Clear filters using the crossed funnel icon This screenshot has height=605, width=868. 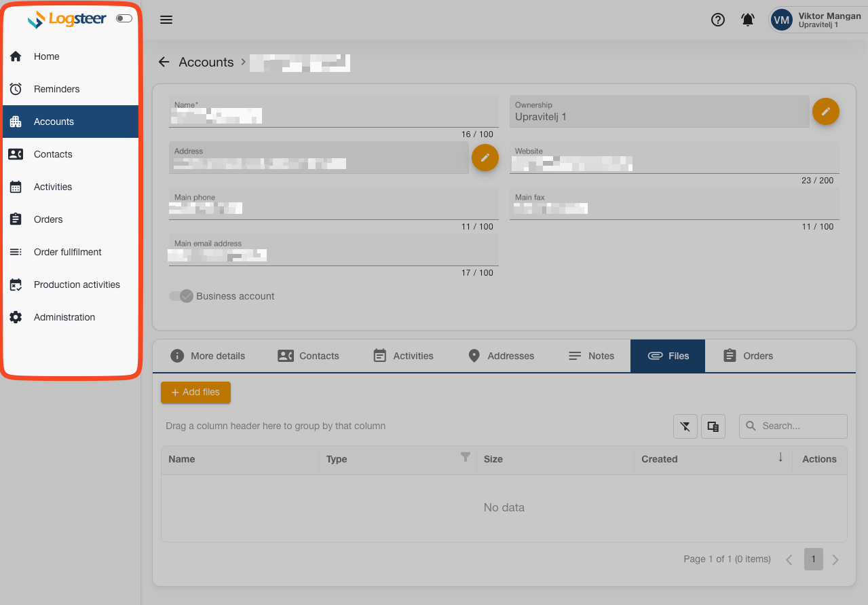685,426
